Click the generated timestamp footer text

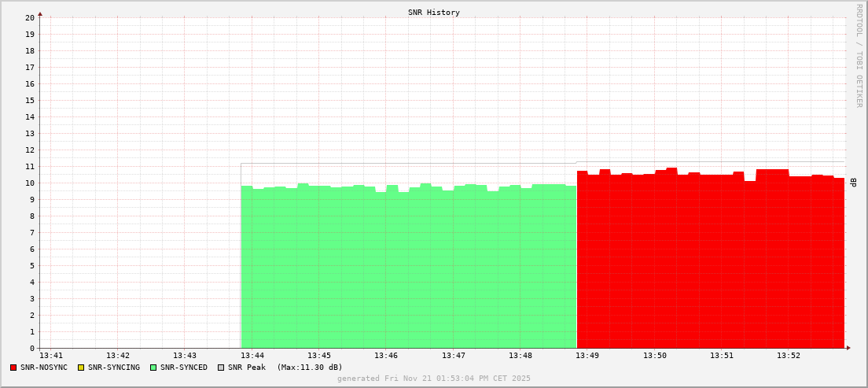click(434, 379)
